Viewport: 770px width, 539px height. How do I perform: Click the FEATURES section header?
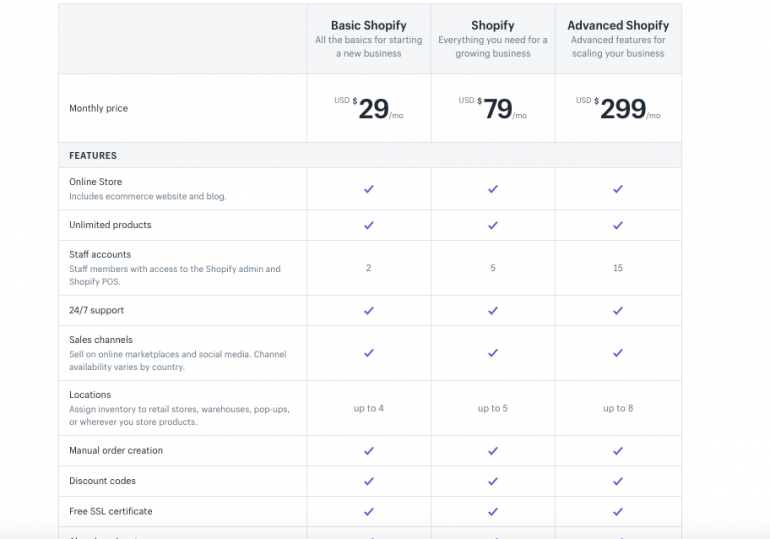pyautogui.click(x=93, y=156)
